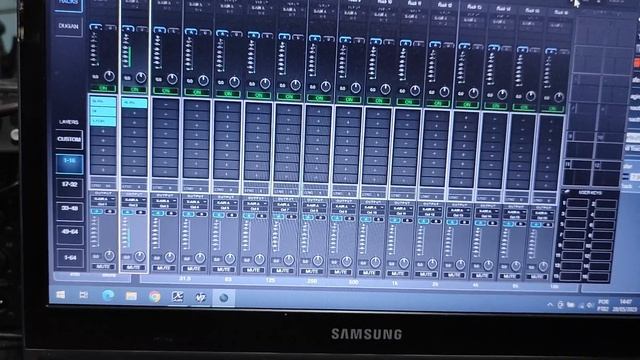Select bank A on first output strip

(x=97, y=211)
